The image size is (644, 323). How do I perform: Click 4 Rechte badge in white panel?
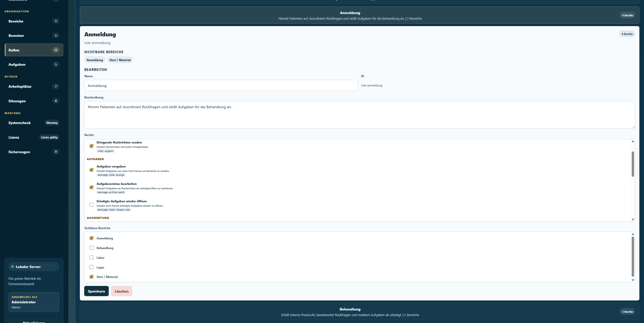click(x=627, y=34)
